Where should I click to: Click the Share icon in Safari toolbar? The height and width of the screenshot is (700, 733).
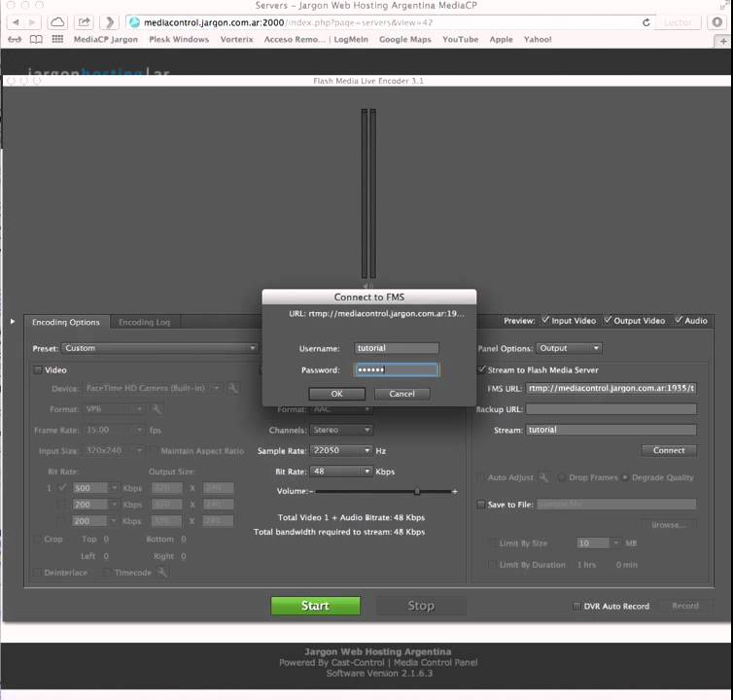85,22
